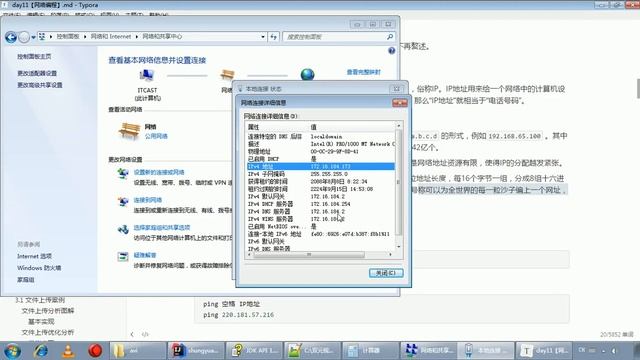This screenshot has height=360, width=640.
Task: Open recent pages dropdown beside navigation arrows
Action: 33,38
